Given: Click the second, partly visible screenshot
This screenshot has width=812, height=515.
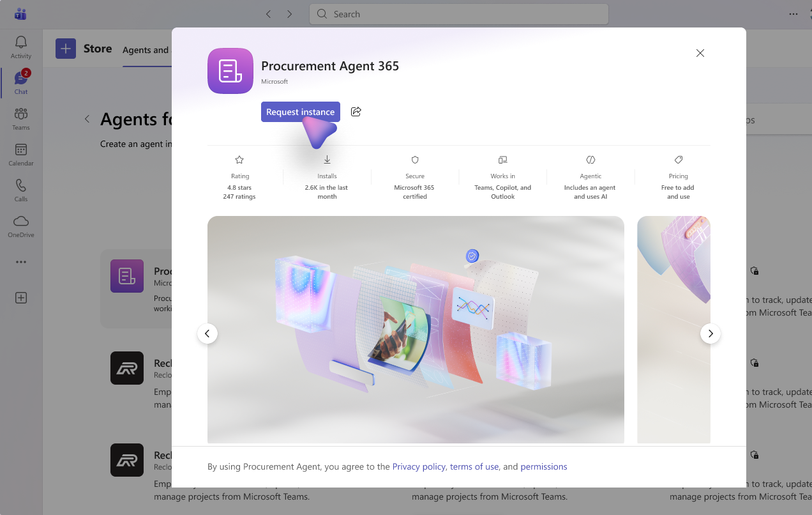Looking at the screenshot, I should pos(673,330).
